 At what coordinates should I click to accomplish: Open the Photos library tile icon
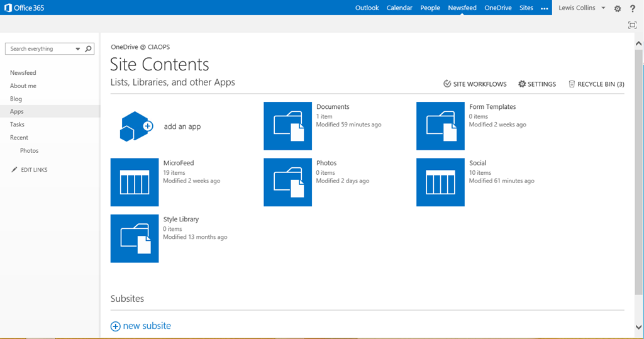pos(287,182)
